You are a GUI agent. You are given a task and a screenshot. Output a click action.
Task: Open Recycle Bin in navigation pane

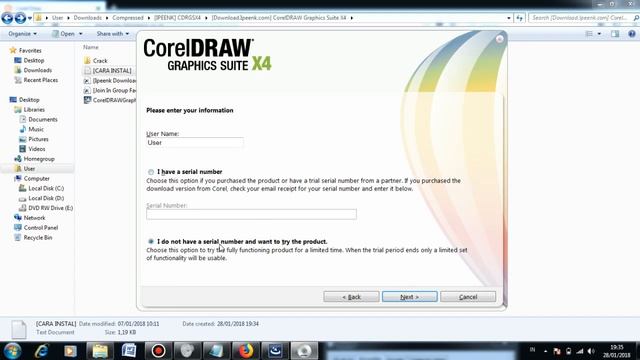point(33,237)
